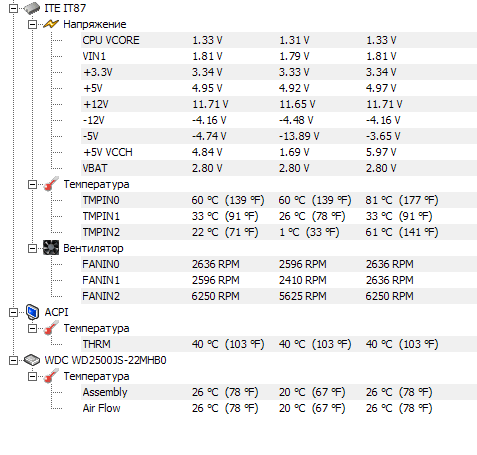
Task: Click the fan icon beside Вентилятор
Action: [x=51, y=248]
